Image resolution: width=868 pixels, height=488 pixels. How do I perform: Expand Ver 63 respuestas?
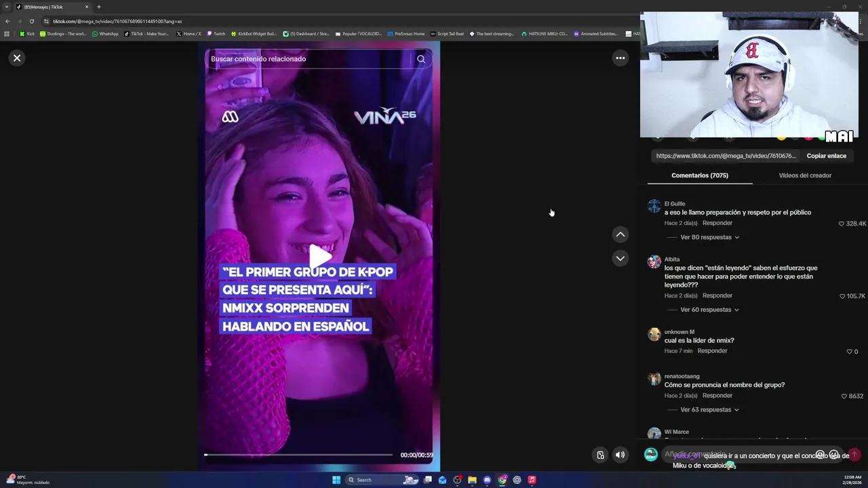tap(709, 410)
